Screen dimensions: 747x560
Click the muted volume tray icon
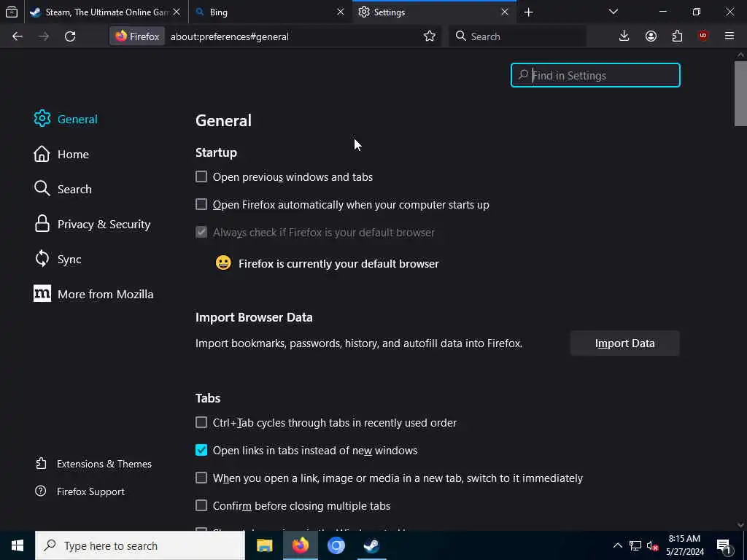coord(652,545)
